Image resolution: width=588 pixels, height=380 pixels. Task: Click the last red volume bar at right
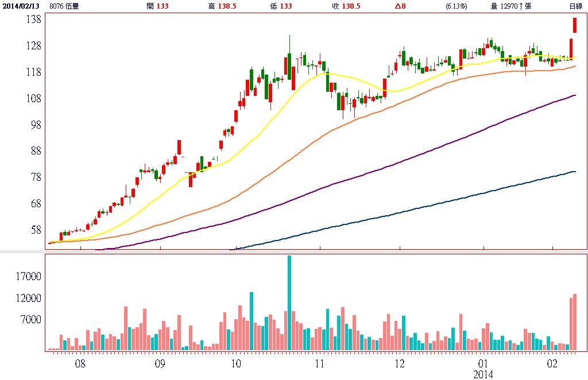pyautogui.click(x=574, y=322)
